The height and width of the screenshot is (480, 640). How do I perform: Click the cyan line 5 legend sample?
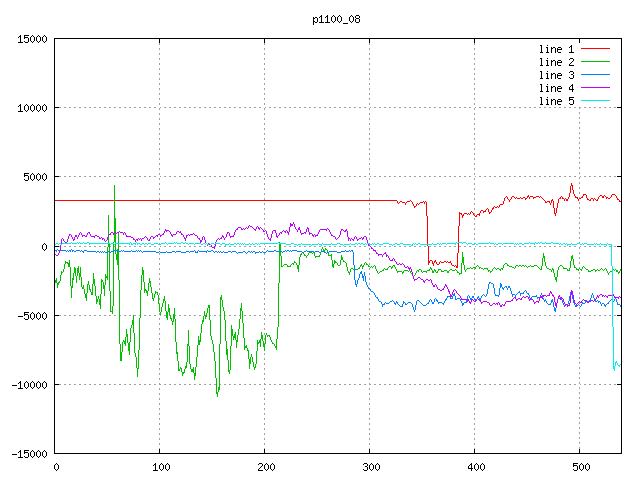coord(595,101)
